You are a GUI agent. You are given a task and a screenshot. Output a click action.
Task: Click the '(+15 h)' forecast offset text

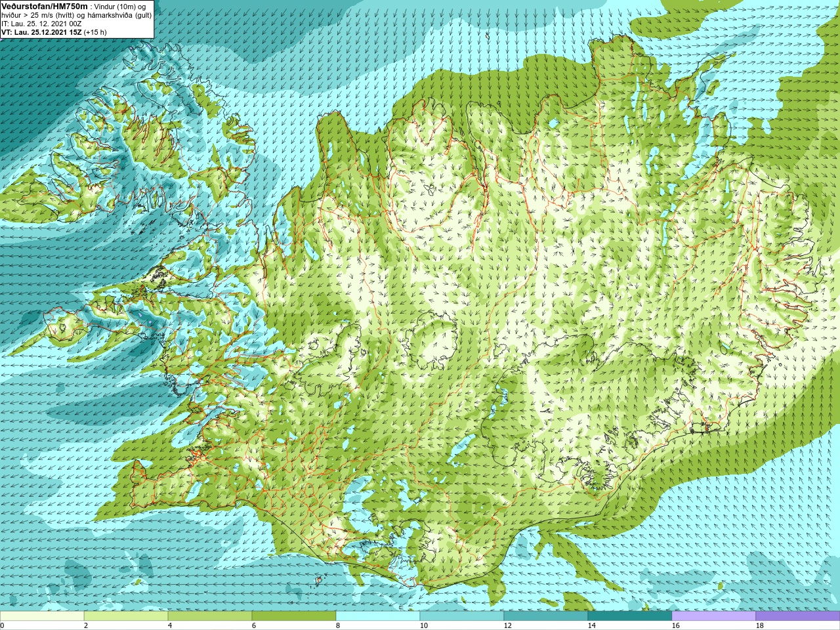coord(95,32)
